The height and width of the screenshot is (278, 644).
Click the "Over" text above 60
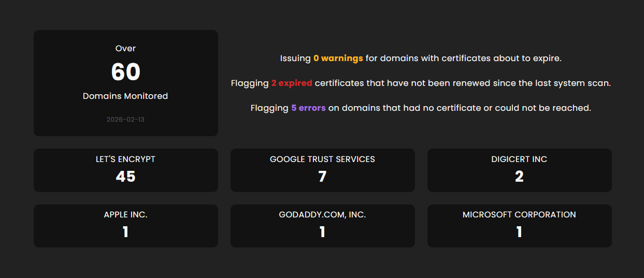coord(125,49)
